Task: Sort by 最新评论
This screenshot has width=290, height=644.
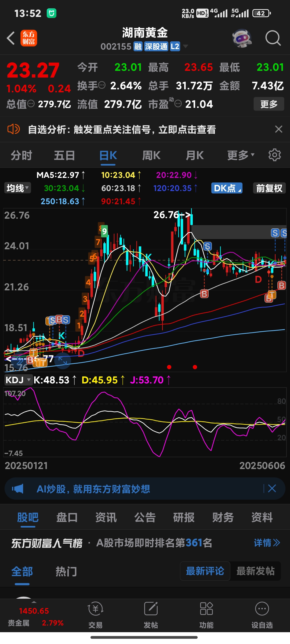Action: click(x=205, y=571)
